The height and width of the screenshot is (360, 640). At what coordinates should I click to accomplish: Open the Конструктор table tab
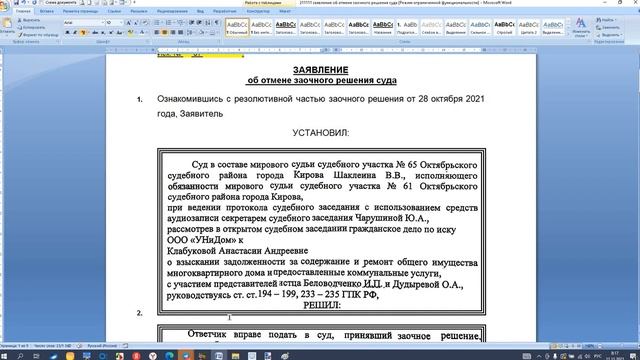click(x=258, y=11)
